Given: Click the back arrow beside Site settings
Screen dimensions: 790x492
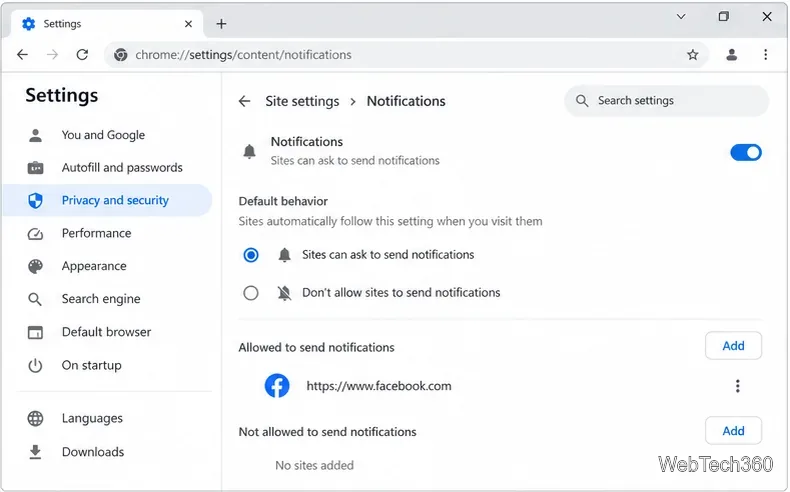Looking at the screenshot, I should coord(244,101).
